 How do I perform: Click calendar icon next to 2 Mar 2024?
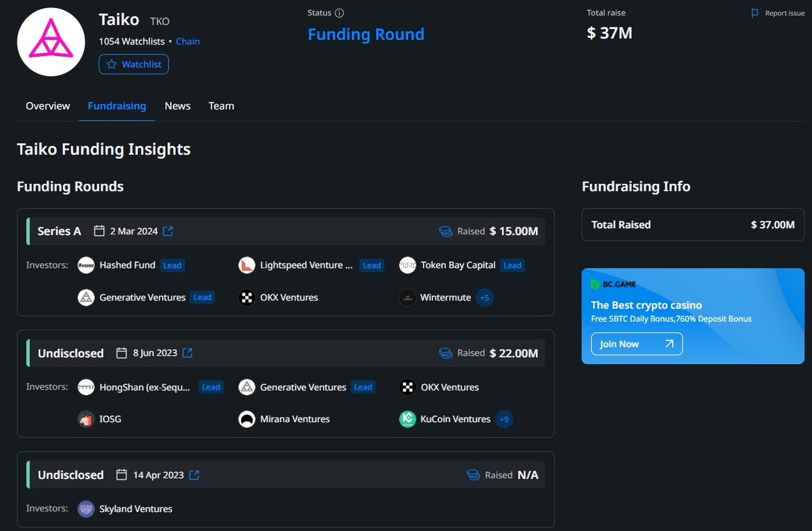point(99,231)
